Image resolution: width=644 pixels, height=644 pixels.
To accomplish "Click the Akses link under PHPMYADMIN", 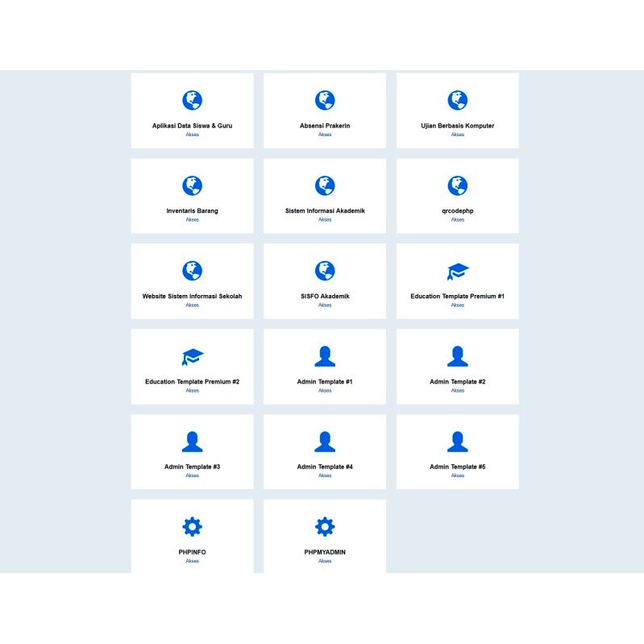I will coord(325,561).
